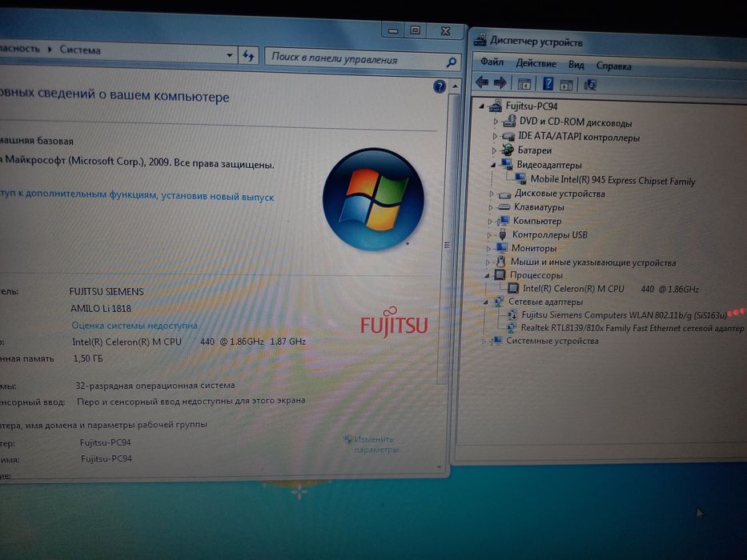The image size is (747, 560).
Task: Click the 32-разрядная операционная система text
Action: click(155, 386)
